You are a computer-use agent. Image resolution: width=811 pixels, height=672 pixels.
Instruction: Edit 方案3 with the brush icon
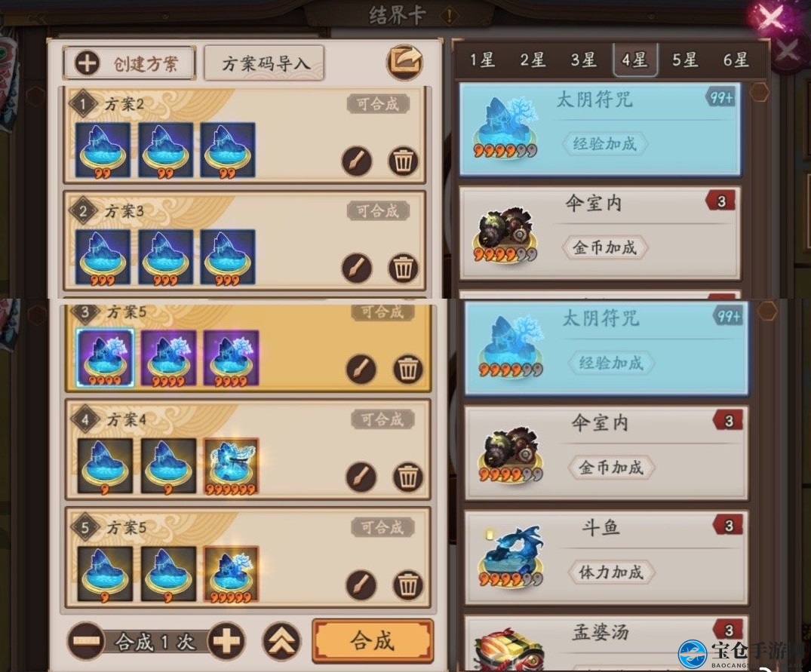[x=357, y=268]
